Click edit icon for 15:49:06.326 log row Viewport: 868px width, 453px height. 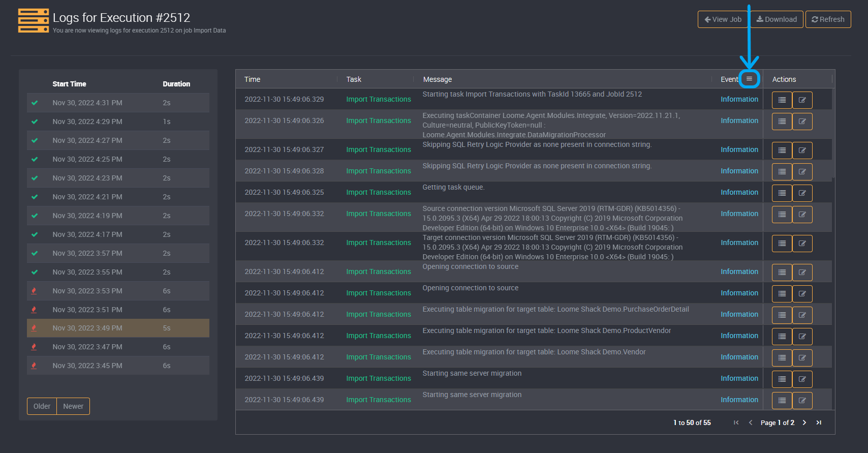[x=802, y=122]
